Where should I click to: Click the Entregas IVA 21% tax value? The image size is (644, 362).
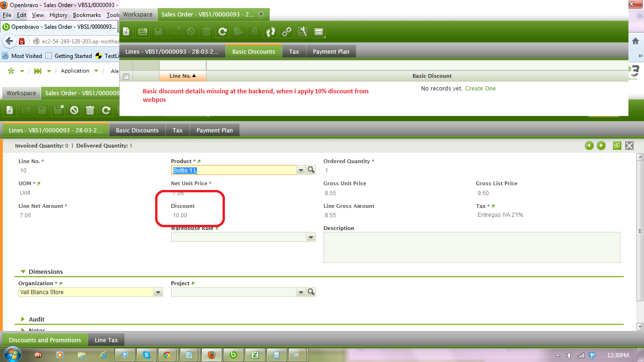500,215
